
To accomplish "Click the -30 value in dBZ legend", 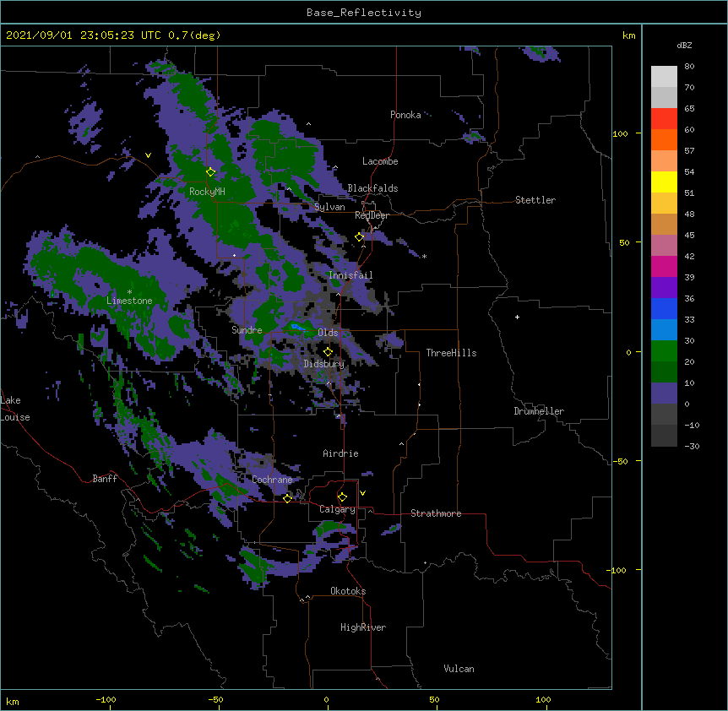I will pos(692,447).
